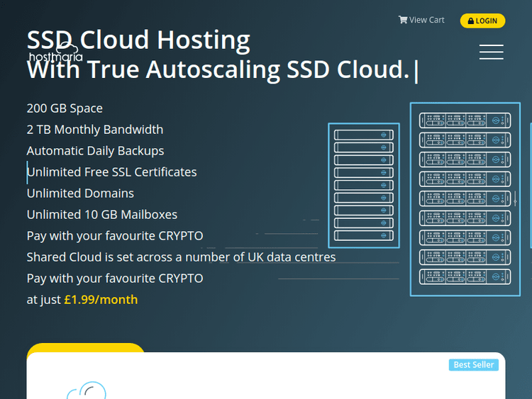Click the UK data centres feature line
Viewport: 532px width, 399px height.
(181, 257)
